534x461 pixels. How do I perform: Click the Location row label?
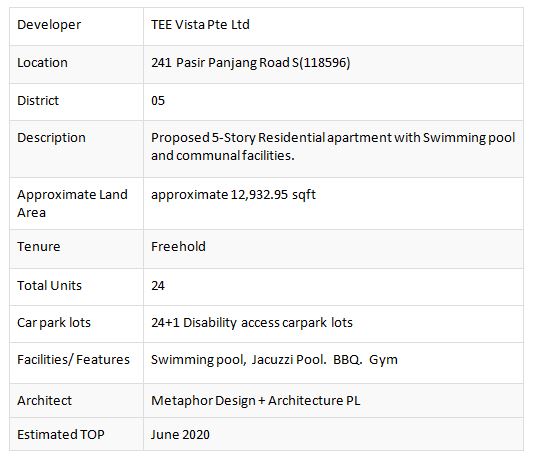(x=42, y=63)
